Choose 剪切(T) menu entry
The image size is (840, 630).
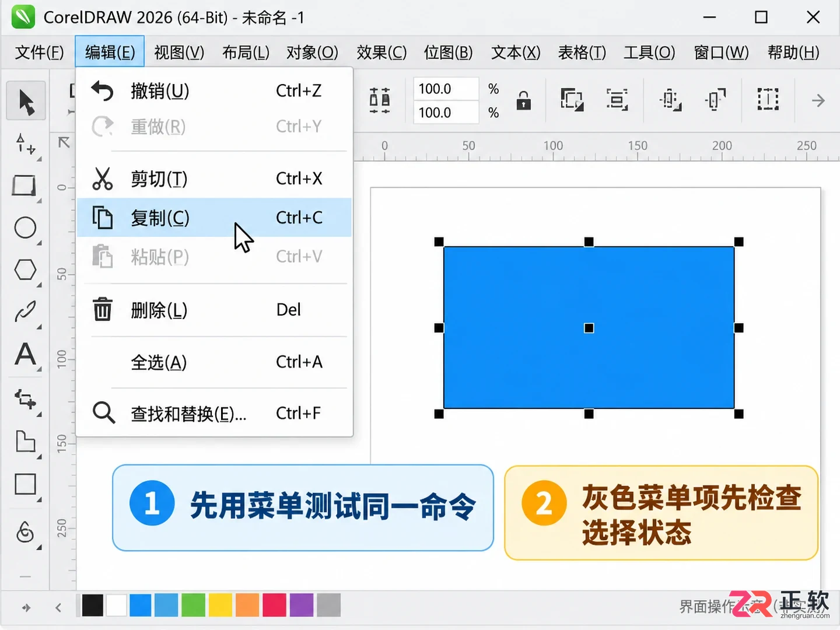tap(214, 178)
